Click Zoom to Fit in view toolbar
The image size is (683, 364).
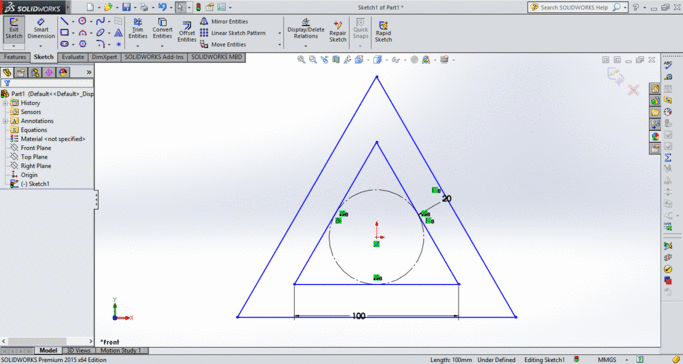(301, 60)
